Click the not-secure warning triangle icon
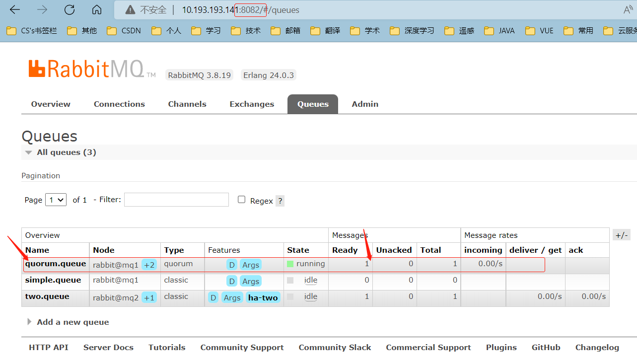Viewport: 637px width, 364px height. (x=130, y=9)
